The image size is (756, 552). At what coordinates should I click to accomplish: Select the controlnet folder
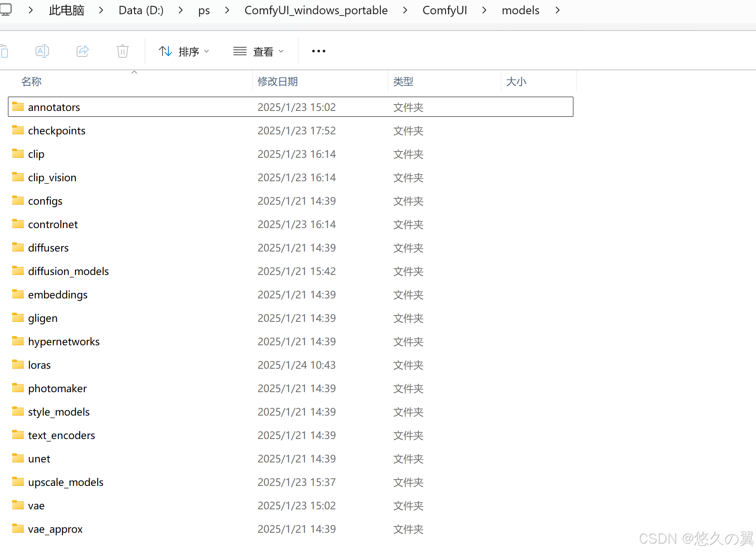53,224
